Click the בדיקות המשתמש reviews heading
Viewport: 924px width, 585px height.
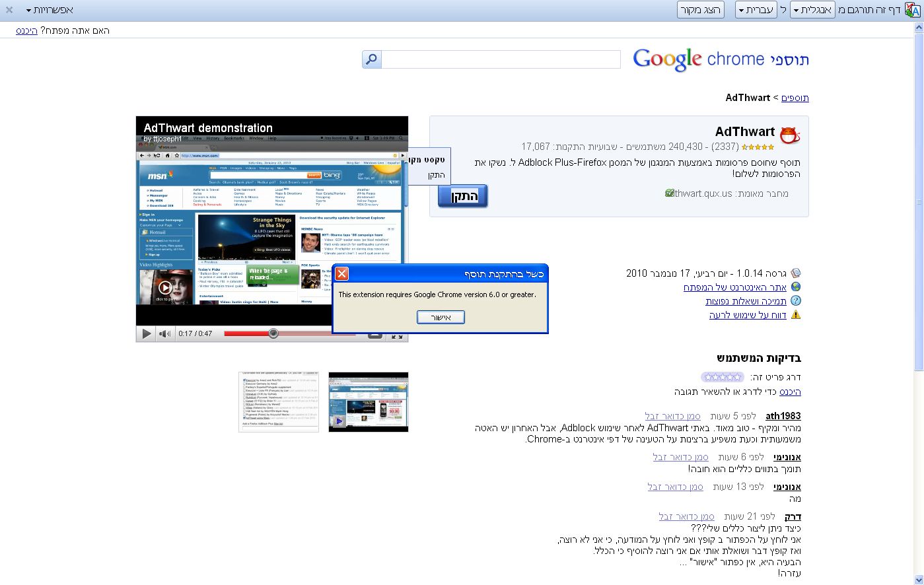tap(759, 359)
